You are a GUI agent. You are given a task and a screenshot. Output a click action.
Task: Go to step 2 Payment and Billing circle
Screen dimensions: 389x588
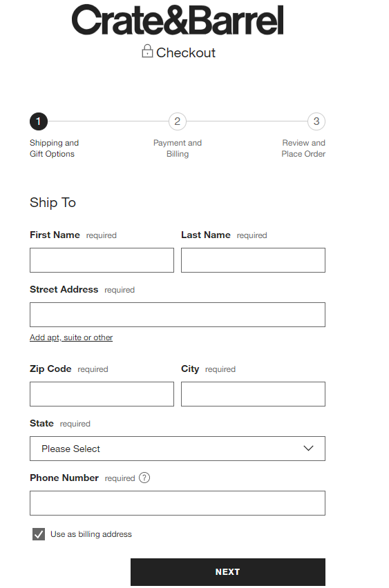[178, 121]
